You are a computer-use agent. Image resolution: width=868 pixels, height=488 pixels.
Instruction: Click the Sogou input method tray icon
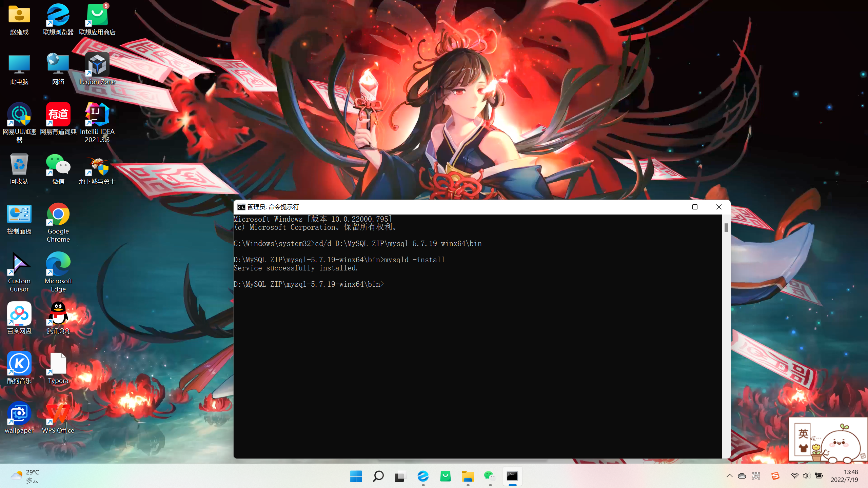click(x=775, y=476)
